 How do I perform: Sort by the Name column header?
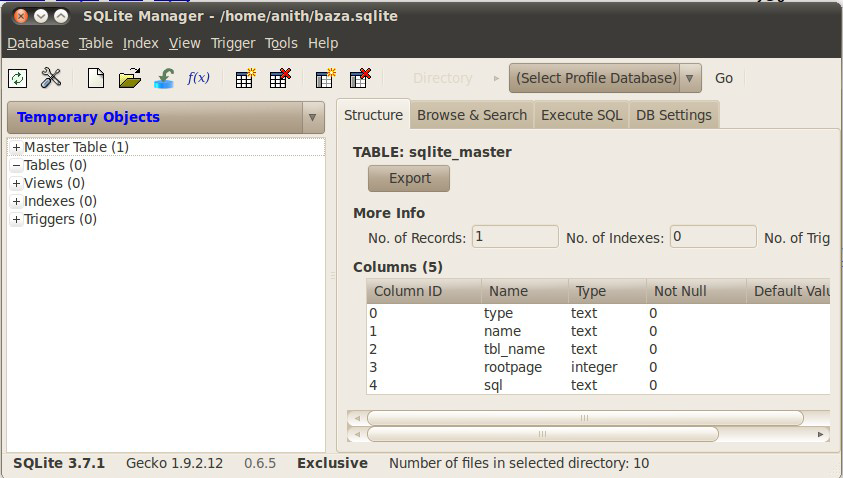coord(525,291)
